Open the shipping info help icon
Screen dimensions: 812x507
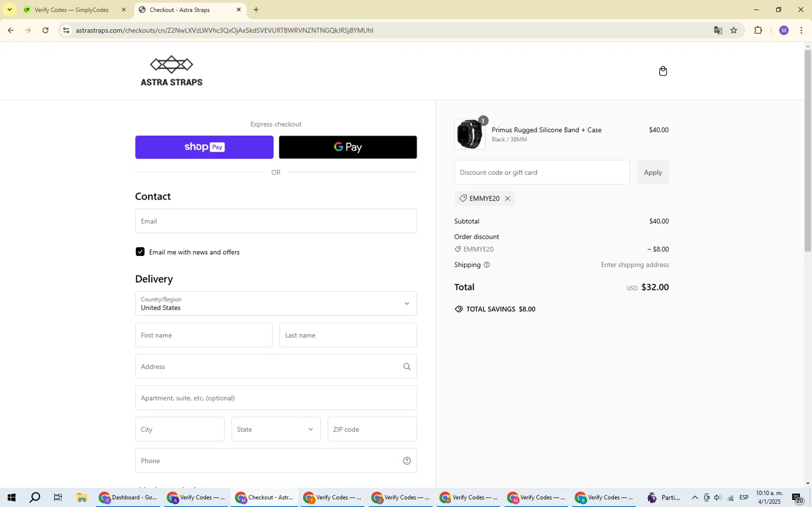pos(486,265)
